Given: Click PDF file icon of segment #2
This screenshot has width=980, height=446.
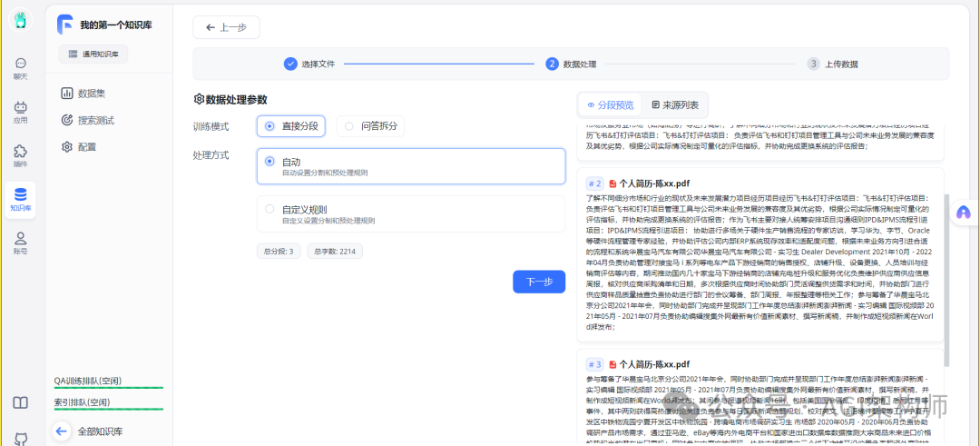Looking at the screenshot, I should coord(613,183).
